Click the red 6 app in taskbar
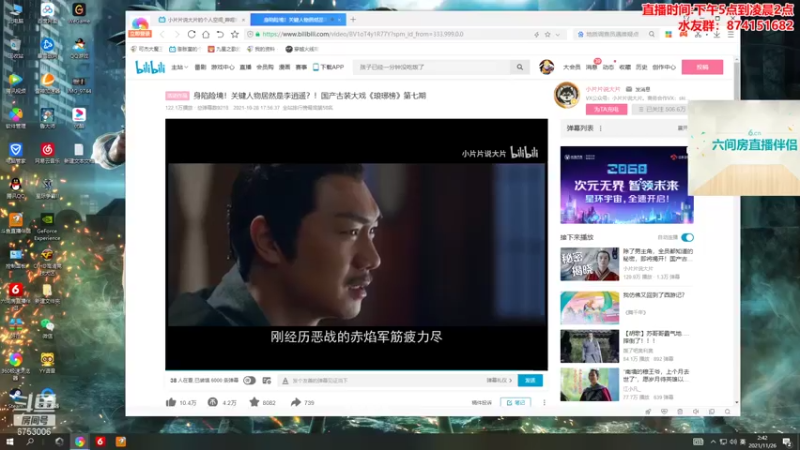 click(100, 441)
